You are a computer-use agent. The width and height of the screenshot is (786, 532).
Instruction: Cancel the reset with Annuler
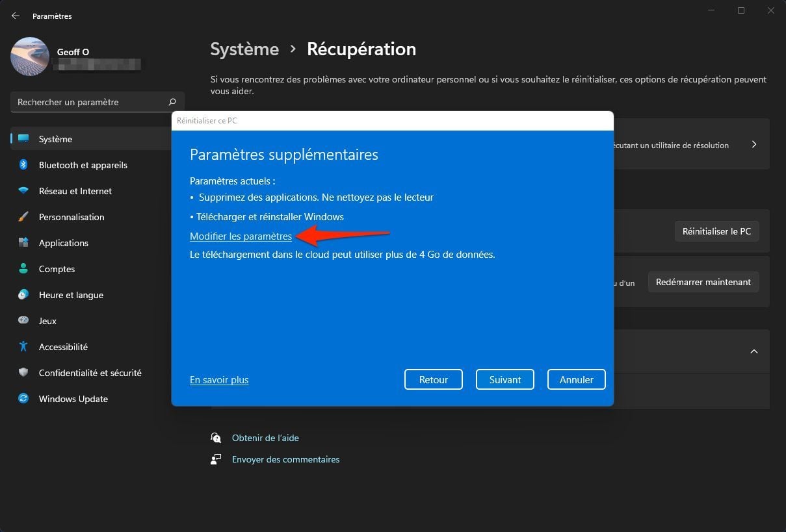(577, 379)
